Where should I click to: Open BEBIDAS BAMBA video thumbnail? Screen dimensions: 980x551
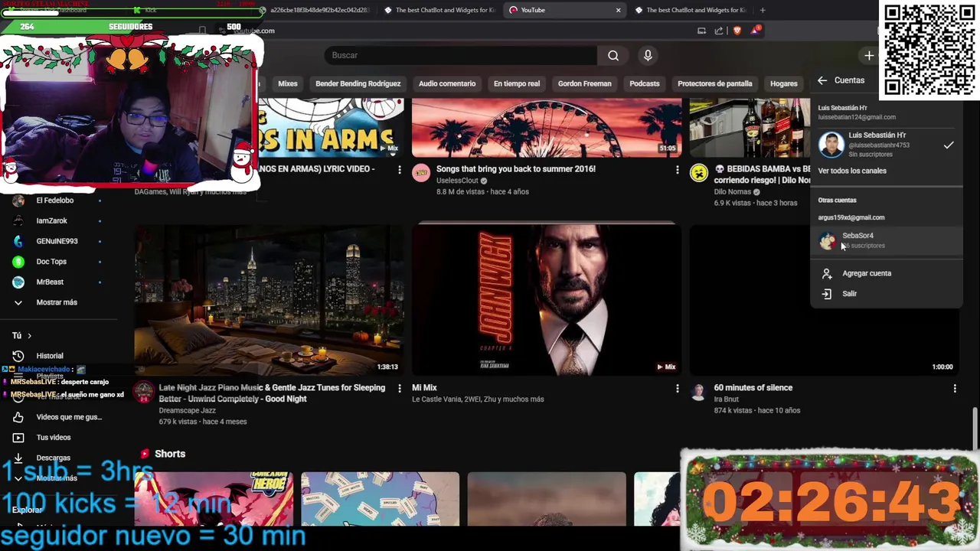750,128
